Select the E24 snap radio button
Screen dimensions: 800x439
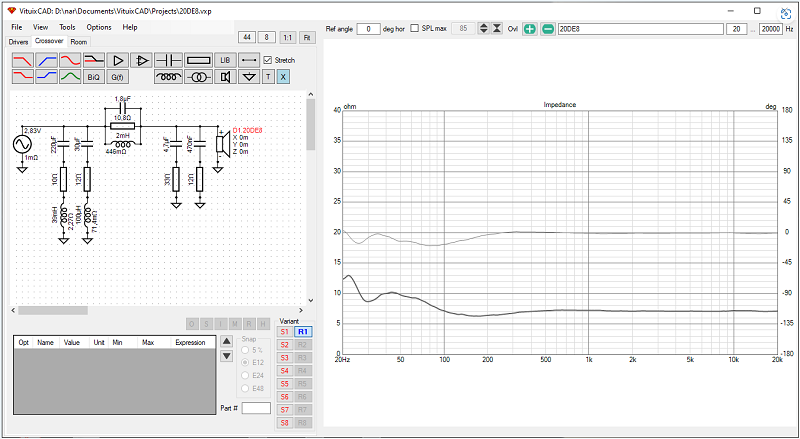pyautogui.click(x=246, y=376)
